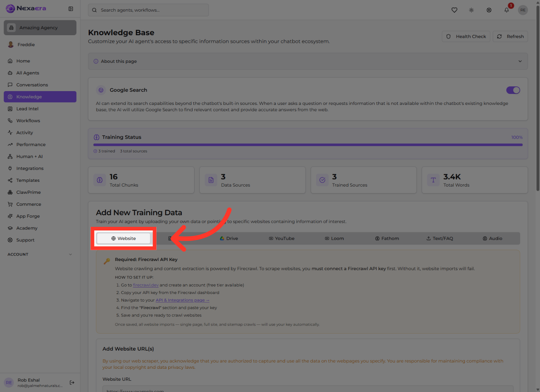
Task: Click the Activity sidebar icon
Action: 10,133
